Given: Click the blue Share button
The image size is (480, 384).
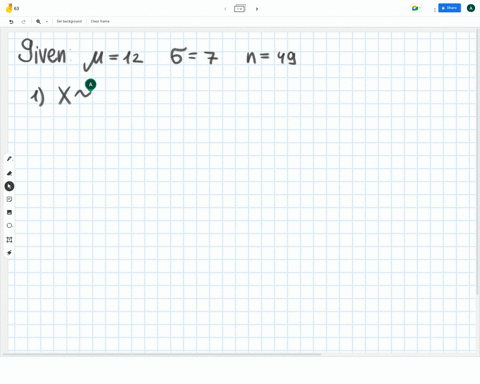Looking at the screenshot, I should click(x=449, y=8).
